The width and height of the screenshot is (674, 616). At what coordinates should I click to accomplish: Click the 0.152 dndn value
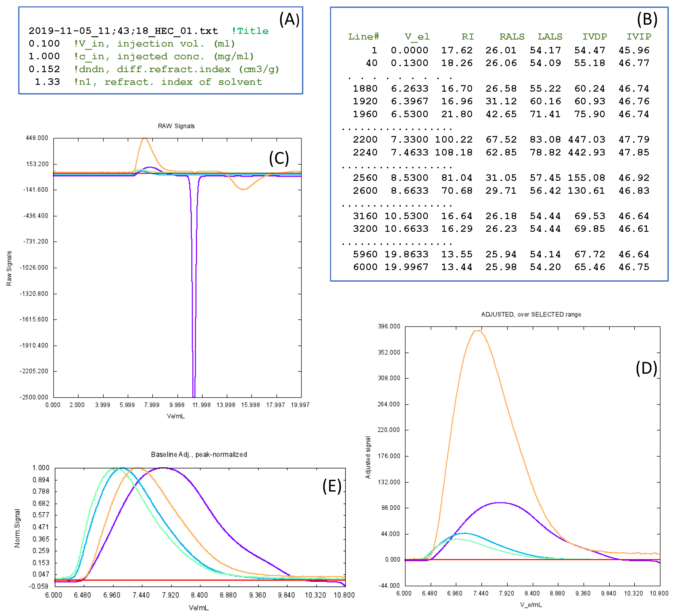(x=44, y=69)
